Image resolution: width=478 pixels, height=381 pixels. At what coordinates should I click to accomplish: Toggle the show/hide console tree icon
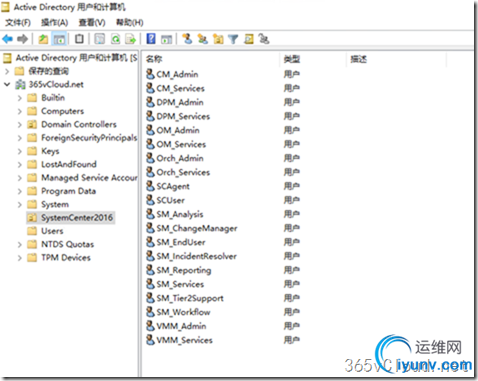click(x=60, y=39)
